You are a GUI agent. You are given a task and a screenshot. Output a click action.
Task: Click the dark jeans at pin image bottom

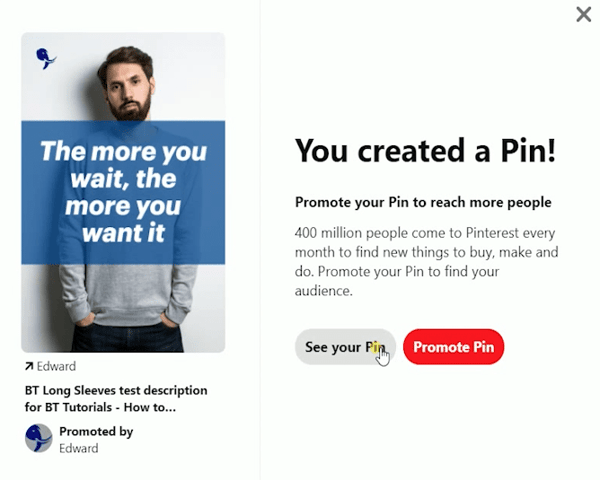pyautogui.click(x=127, y=338)
